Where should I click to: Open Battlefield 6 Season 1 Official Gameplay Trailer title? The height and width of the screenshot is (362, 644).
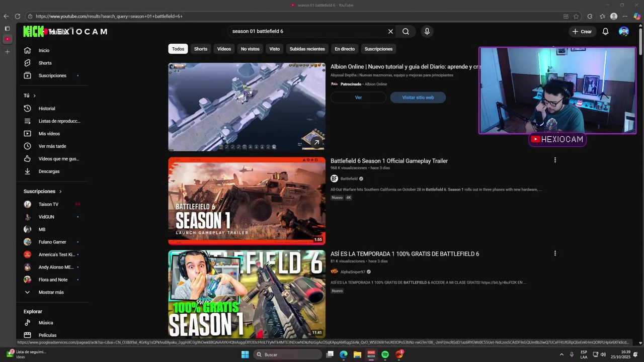(x=389, y=161)
